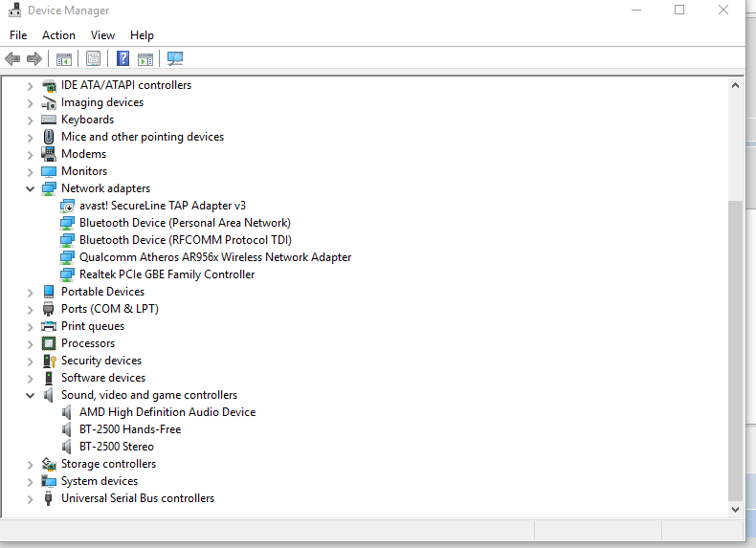Screen dimensions: 756x548
Task: Select the System devices label
Action: point(100,481)
